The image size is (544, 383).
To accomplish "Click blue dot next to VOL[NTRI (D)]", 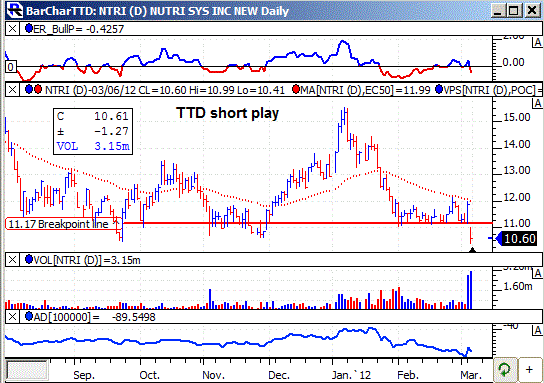I will coord(29,259).
